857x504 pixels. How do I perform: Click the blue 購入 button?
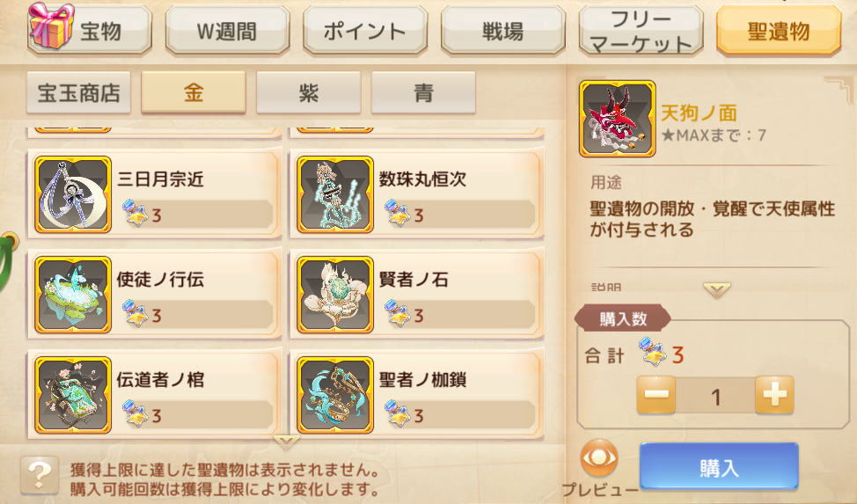[x=719, y=466]
